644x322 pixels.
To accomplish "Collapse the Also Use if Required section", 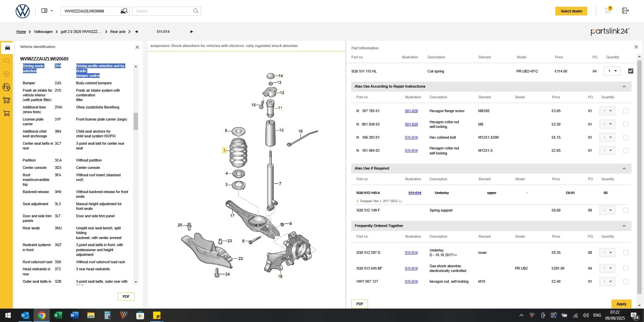I will pyautogui.click(x=624, y=169).
